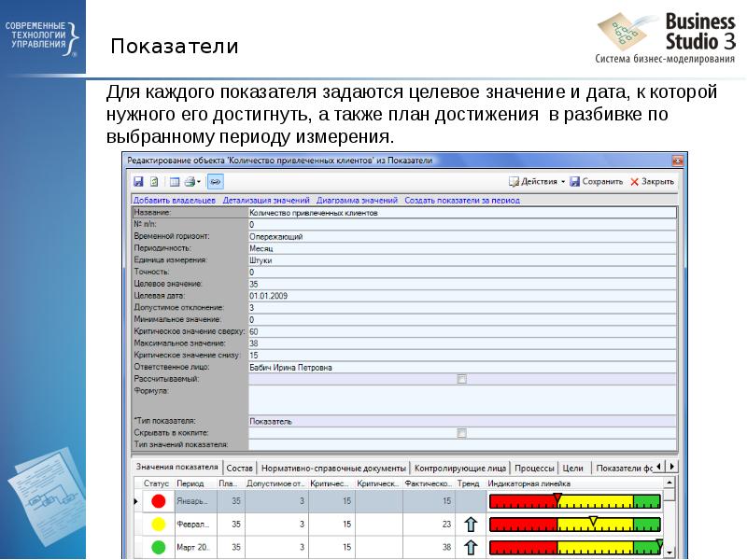
Task: Click the Добавить владельцев link
Action: (174, 201)
